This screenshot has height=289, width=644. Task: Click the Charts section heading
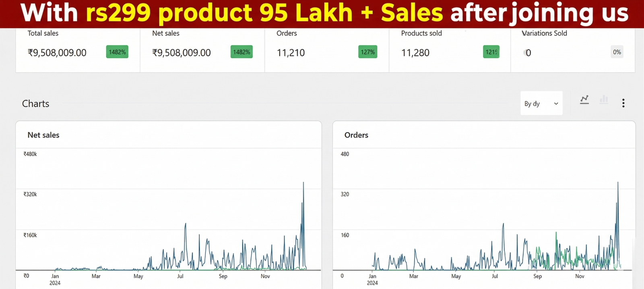coord(35,104)
